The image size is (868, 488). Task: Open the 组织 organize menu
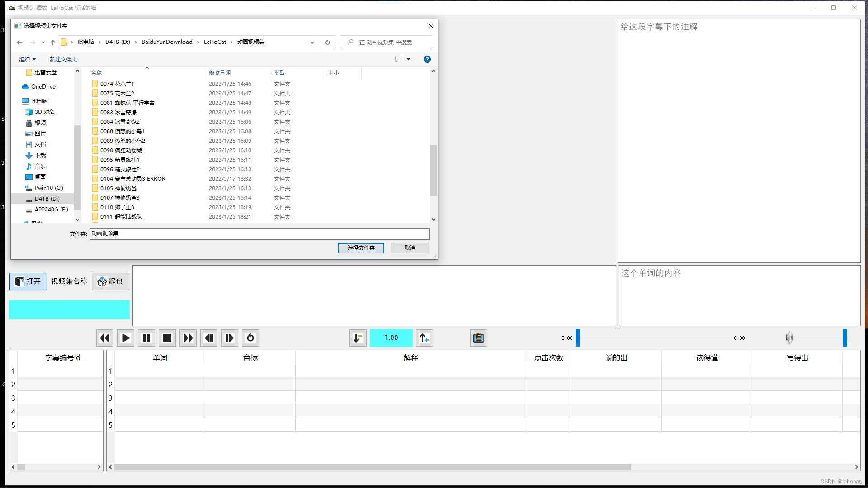(x=27, y=60)
